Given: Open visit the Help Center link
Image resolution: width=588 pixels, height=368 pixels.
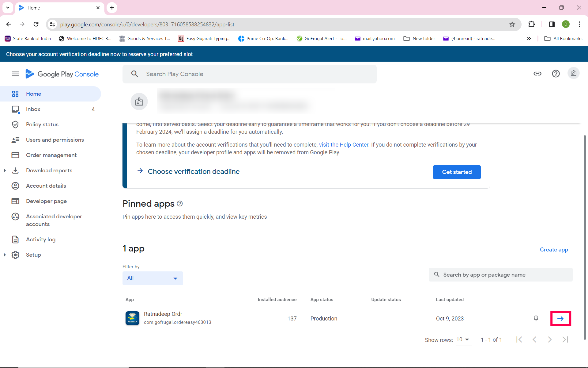Looking at the screenshot, I should [x=344, y=145].
